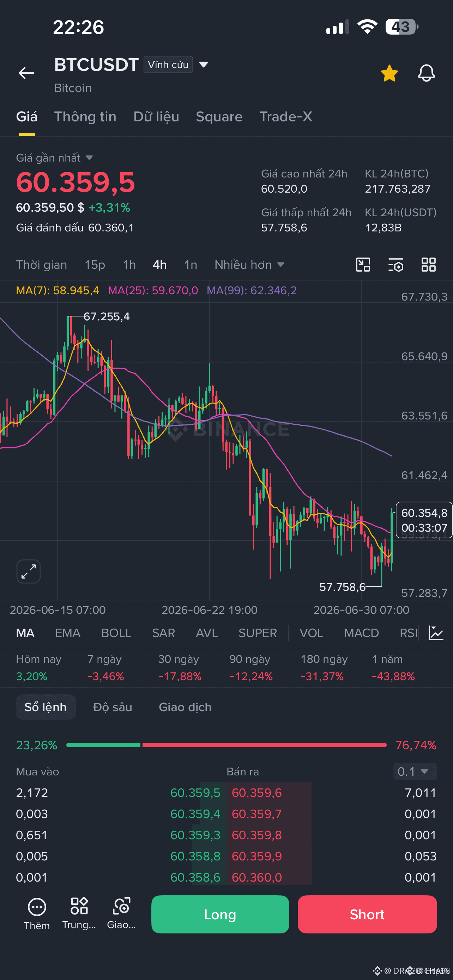Click the MA(7) indicator value

pyautogui.click(x=58, y=291)
